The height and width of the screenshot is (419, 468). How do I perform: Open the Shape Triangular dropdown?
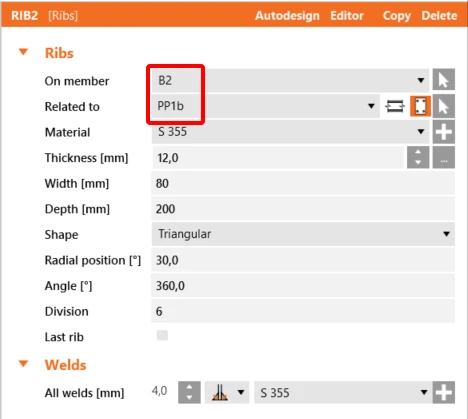[303, 234]
